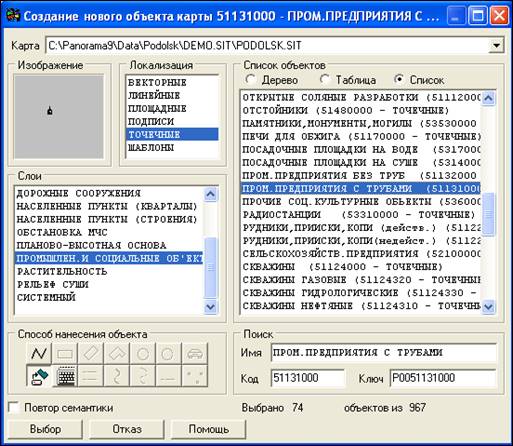This screenshot has width=513, height=446.
Task: Enable the Повтор семантики checkbox
Action: pos(14,408)
